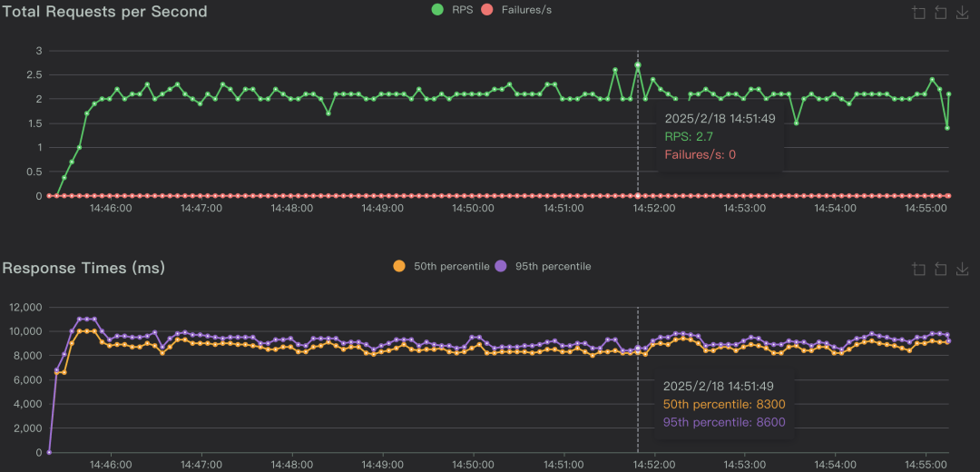Screen dimensions: 980x472
Task: Click the RPS tooltip showing 2025/2/18 14:51:49
Action: tap(719, 136)
